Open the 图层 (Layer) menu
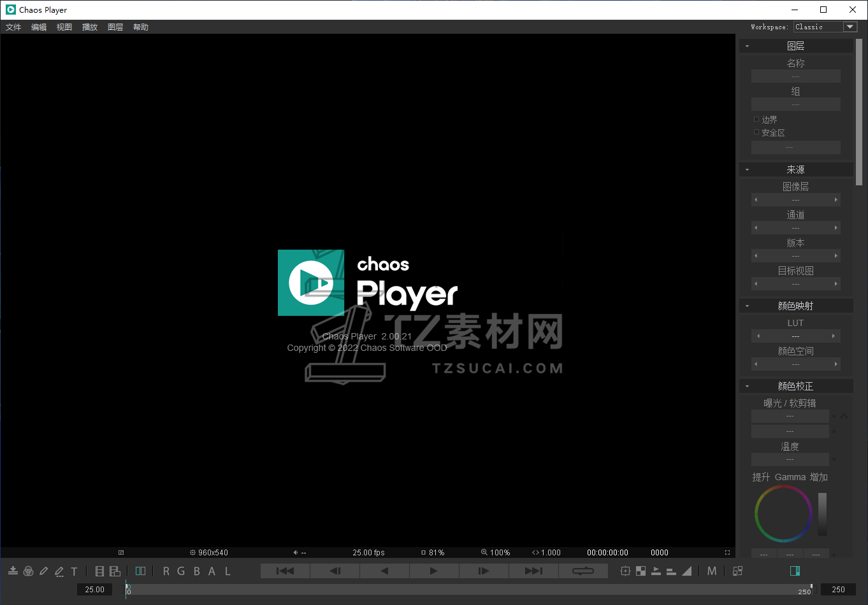The height and width of the screenshot is (605, 868). click(x=115, y=27)
